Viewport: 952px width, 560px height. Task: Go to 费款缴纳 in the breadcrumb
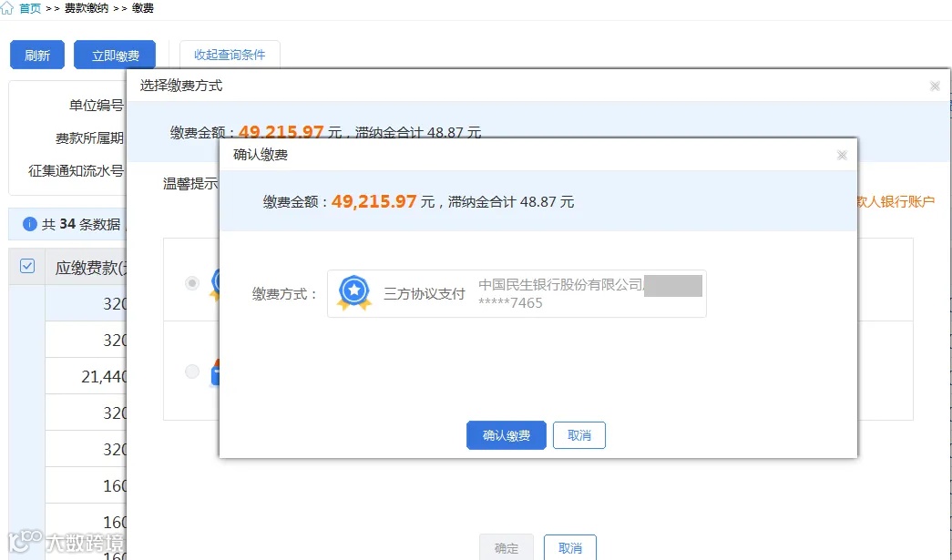[x=87, y=8]
